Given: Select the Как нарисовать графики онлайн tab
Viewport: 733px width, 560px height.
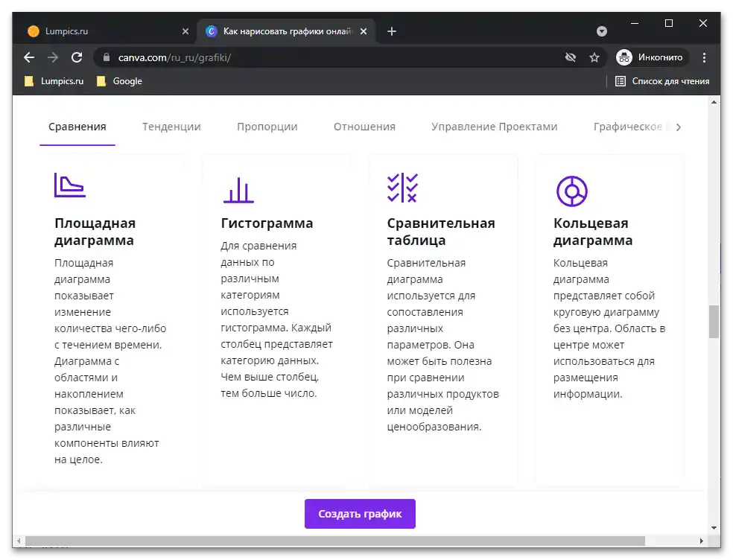Looking at the screenshot, I should pyautogui.click(x=287, y=31).
